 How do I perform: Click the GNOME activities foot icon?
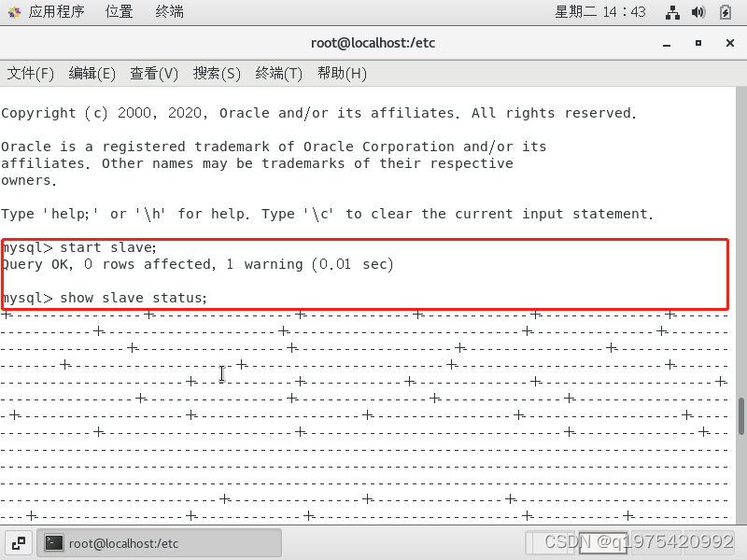[x=14, y=12]
